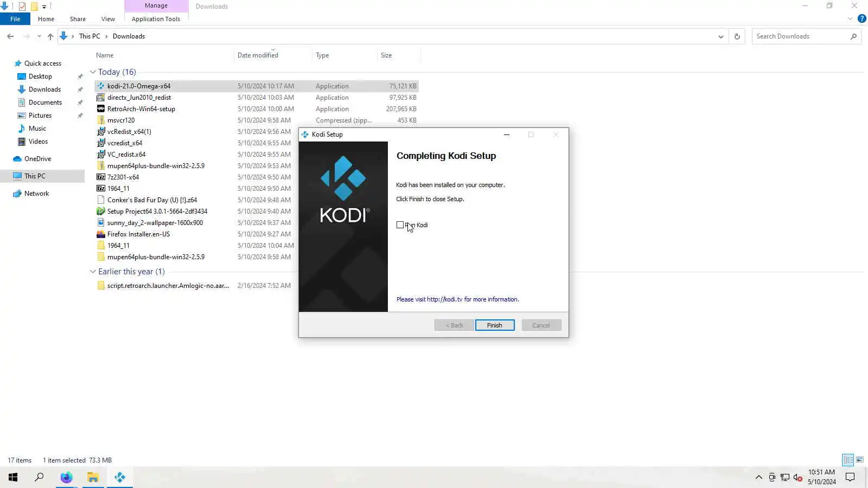868x488 pixels.
Task: Select VC_redist.x64 installer icon
Action: pos(101,155)
